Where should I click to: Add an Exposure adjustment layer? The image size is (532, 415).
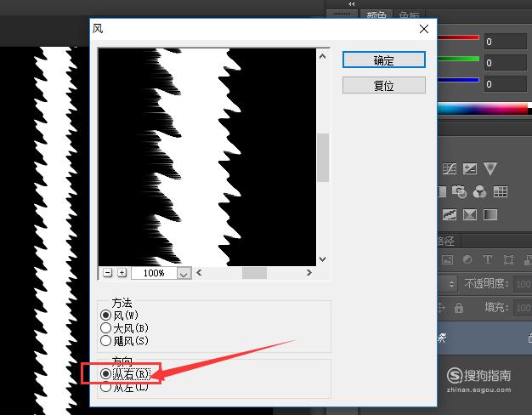coord(470,168)
